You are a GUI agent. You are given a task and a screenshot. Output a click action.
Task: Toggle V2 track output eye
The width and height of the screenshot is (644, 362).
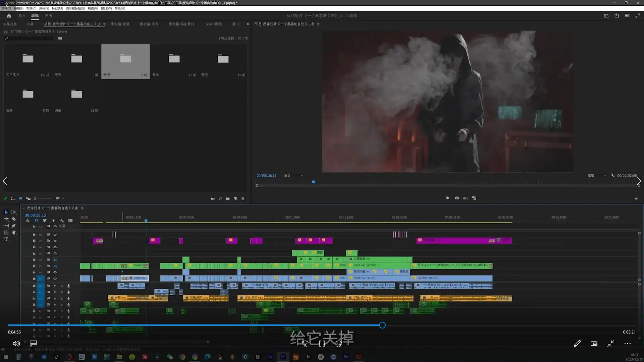pyautogui.click(x=55, y=272)
